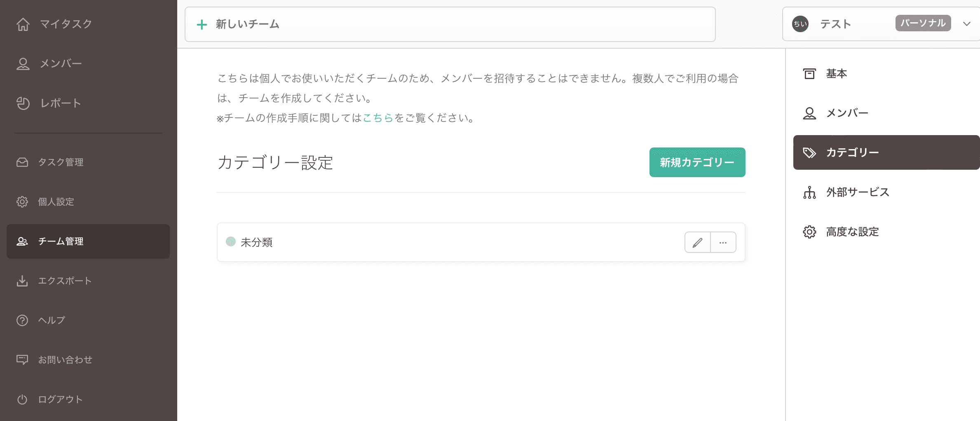
Task: Open マイタスク in the left sidebar
Action: coord(88,24)
